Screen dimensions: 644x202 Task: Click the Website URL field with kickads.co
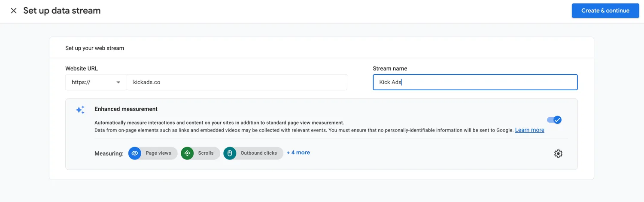[237, 82]
